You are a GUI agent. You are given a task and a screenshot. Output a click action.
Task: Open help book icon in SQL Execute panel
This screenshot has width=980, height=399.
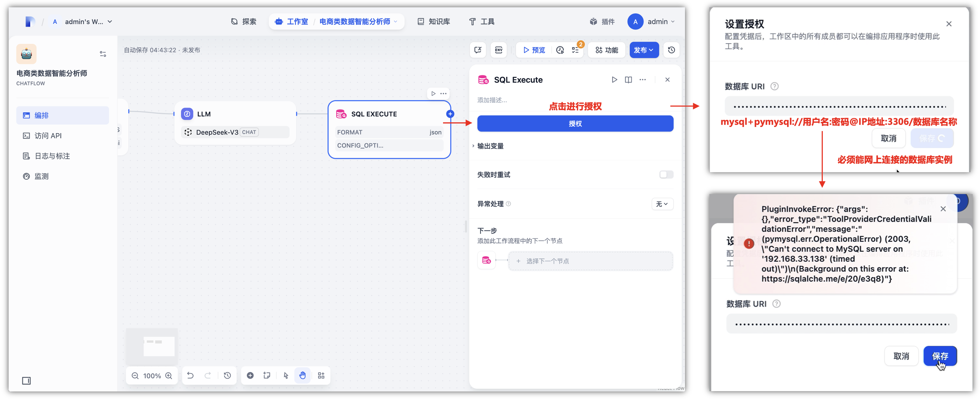point(628,80)
